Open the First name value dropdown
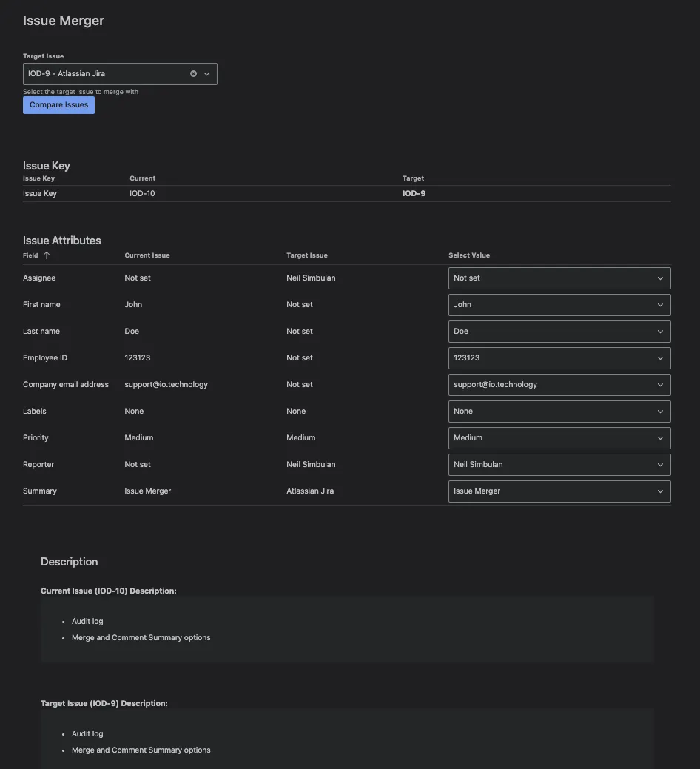The height and width of the screenshot is (769, 700). pos(559,304)
